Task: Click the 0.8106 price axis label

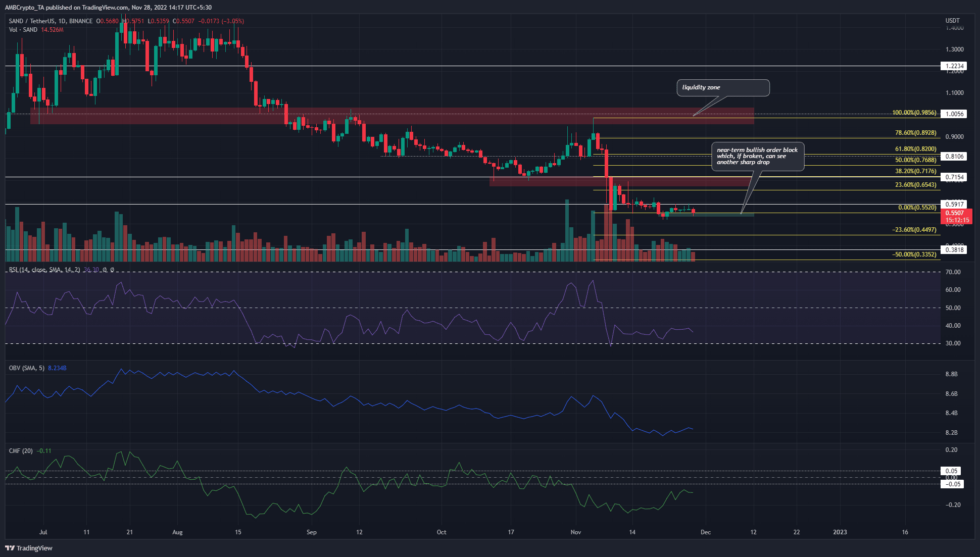Action: tap(954, 157)
